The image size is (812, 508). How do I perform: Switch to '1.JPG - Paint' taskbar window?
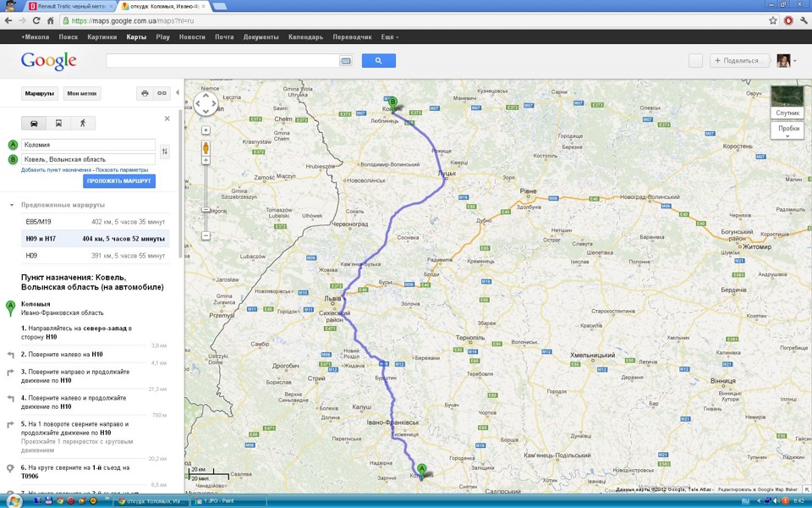(229, 501)
